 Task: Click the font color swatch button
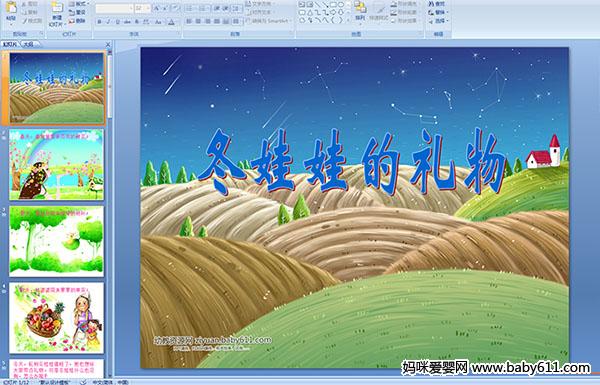coord(171,22)
